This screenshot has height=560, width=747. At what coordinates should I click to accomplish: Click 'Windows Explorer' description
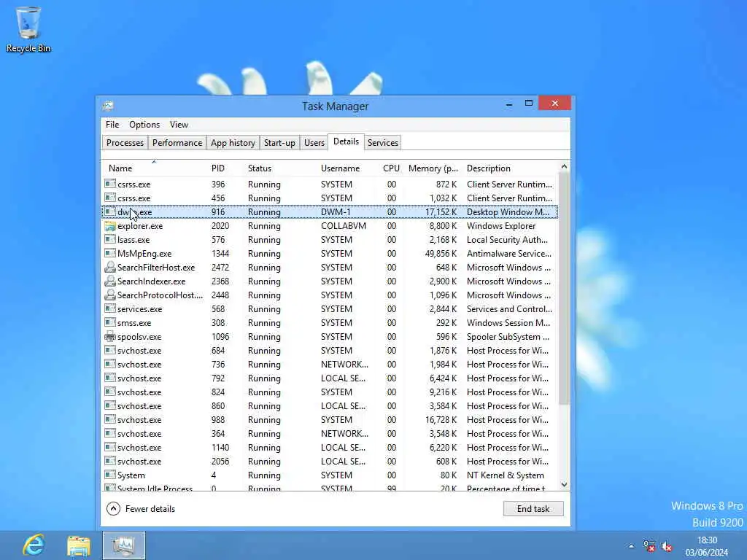point(501,226)
